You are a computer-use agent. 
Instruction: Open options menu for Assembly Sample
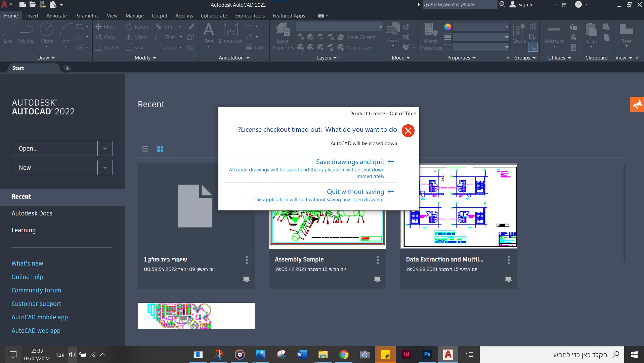378,259
